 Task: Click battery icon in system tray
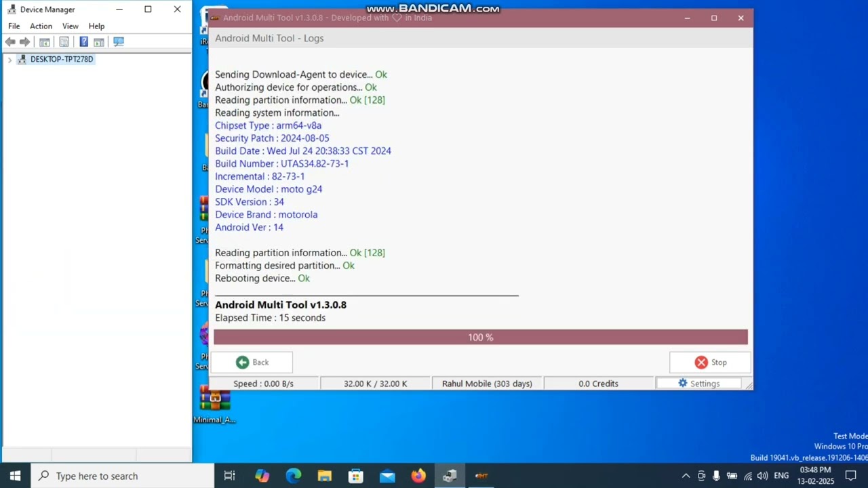pyautogui.click(x=732, y=476)
